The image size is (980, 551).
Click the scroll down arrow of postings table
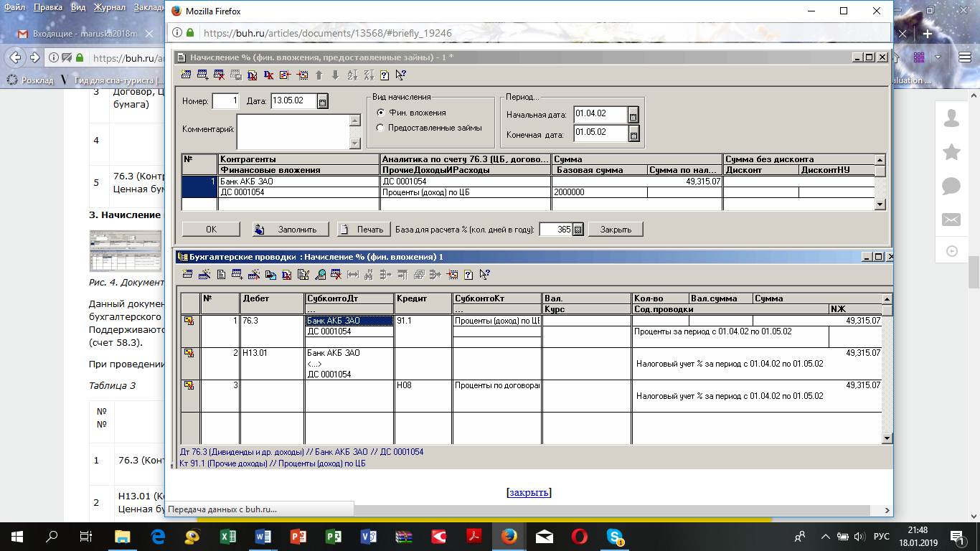pos(887,438)
